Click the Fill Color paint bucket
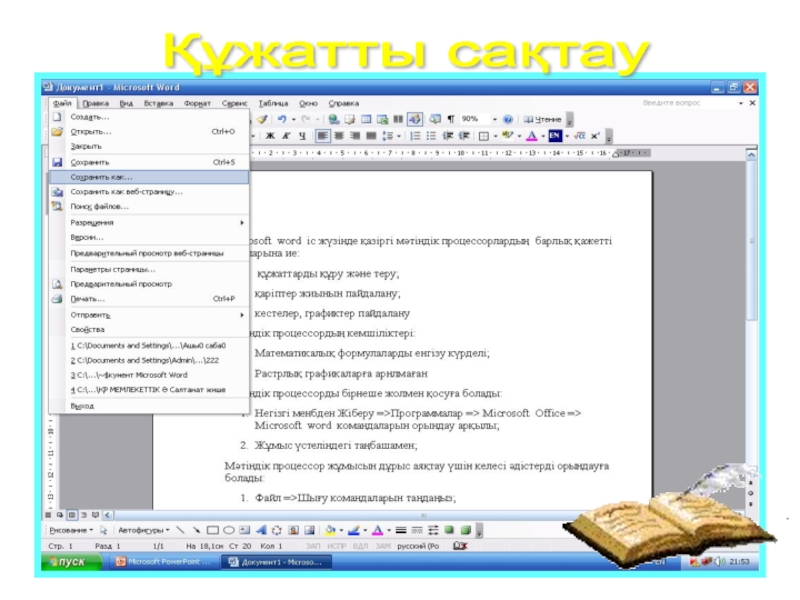The width and height of the screenshot is (800, 600). coord(330,530)
